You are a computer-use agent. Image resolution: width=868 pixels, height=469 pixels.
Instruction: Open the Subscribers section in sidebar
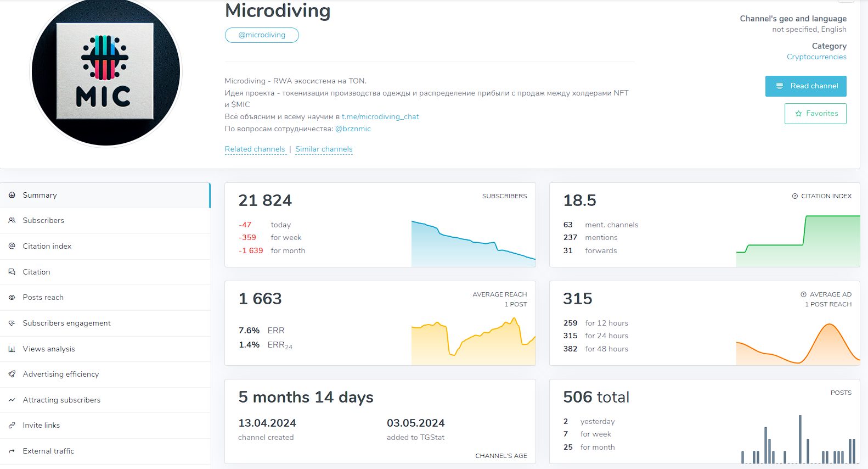tap(105, 221)
